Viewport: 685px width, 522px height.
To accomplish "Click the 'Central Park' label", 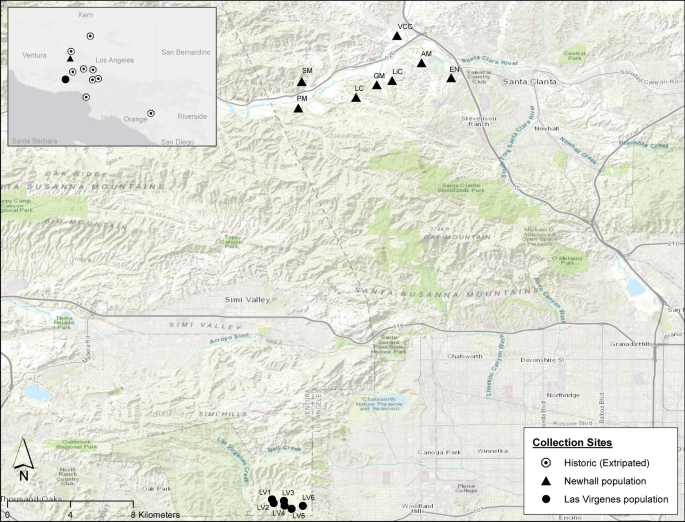I will coord(574,55).
